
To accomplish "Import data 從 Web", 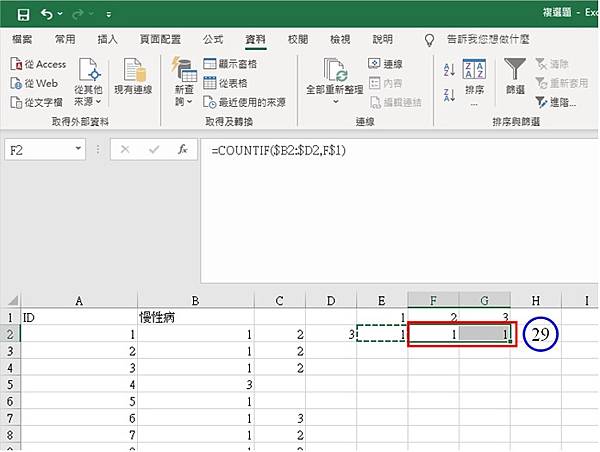I will [34, 83].
